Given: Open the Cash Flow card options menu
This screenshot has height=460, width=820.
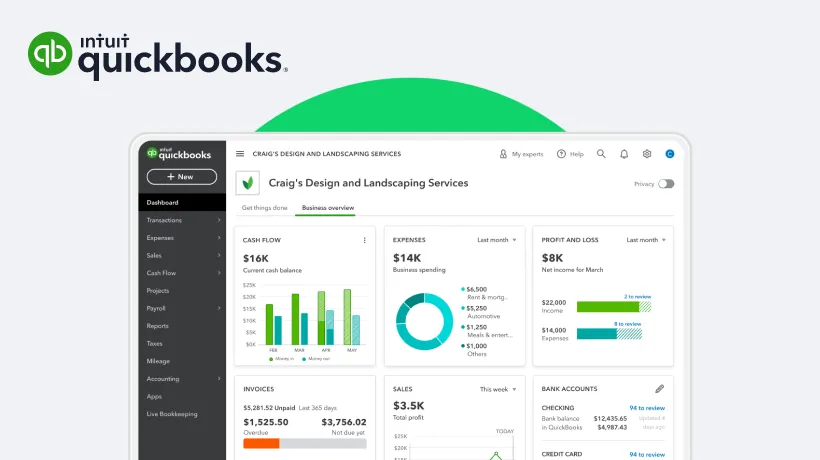Looking at the screenshot, I should [x=365, y=240].
